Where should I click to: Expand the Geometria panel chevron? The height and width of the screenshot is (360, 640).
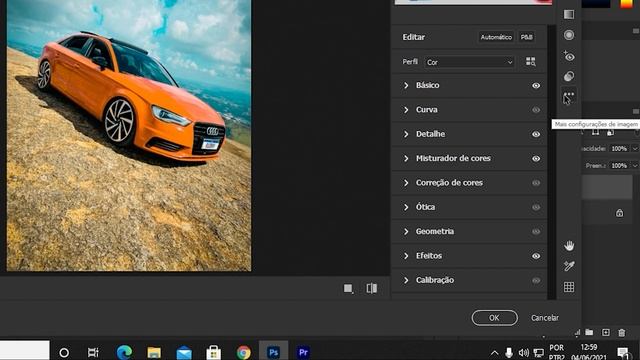click(406, 231)
